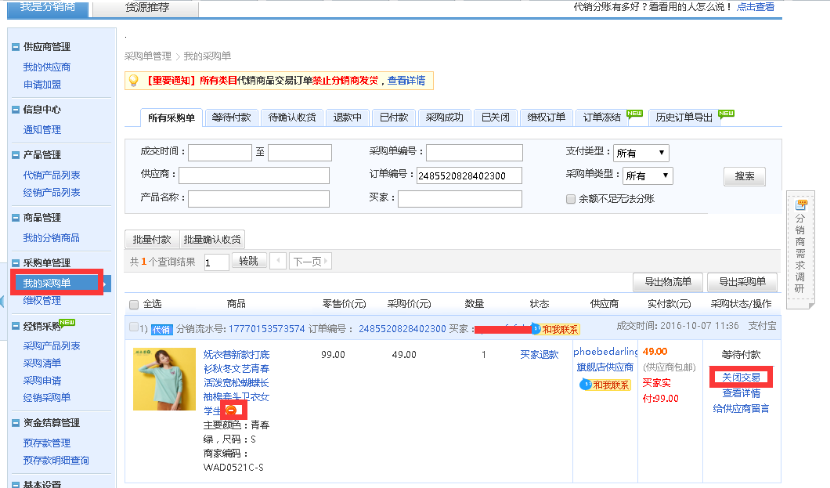Click the lightbulb notice icon

pyautogui.click(x=131, y=81)
